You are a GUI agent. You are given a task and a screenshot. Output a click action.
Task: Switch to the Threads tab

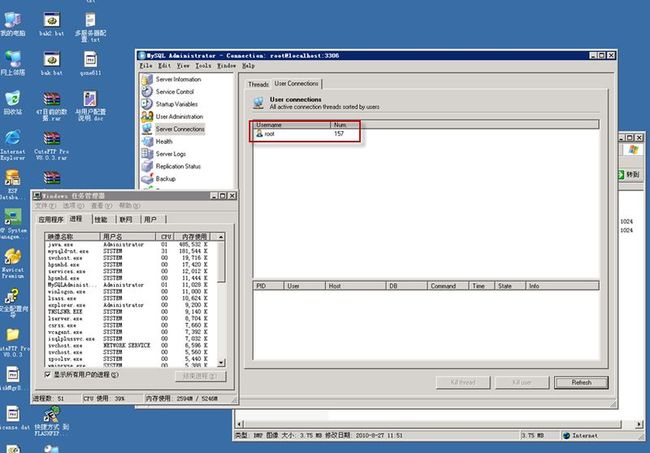point(258,84)
